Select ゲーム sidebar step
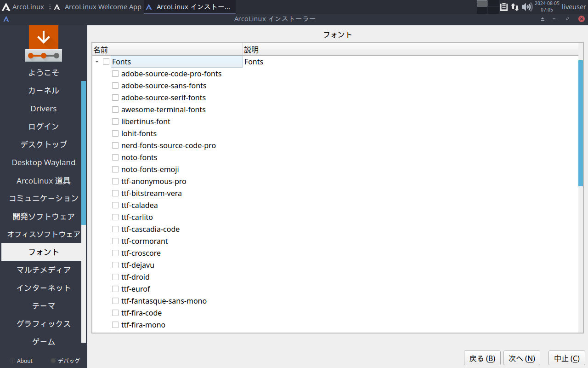 click(x=44, y=342)
